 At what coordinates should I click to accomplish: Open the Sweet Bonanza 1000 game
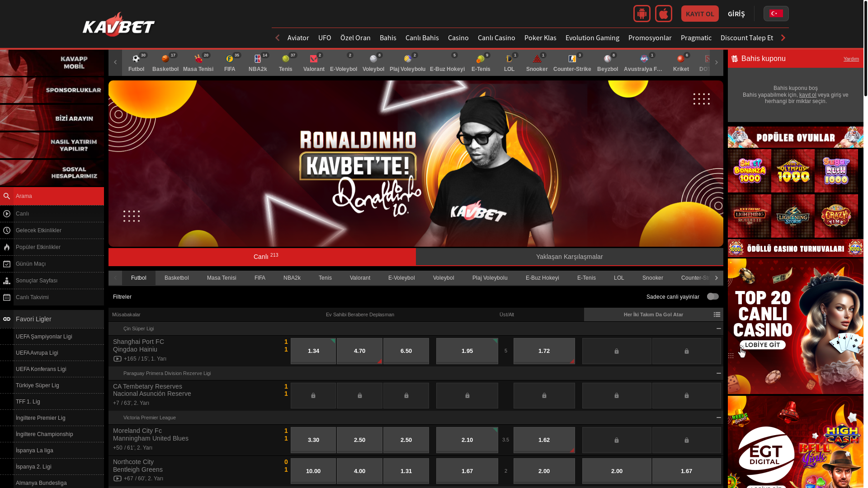coord(749,171)
